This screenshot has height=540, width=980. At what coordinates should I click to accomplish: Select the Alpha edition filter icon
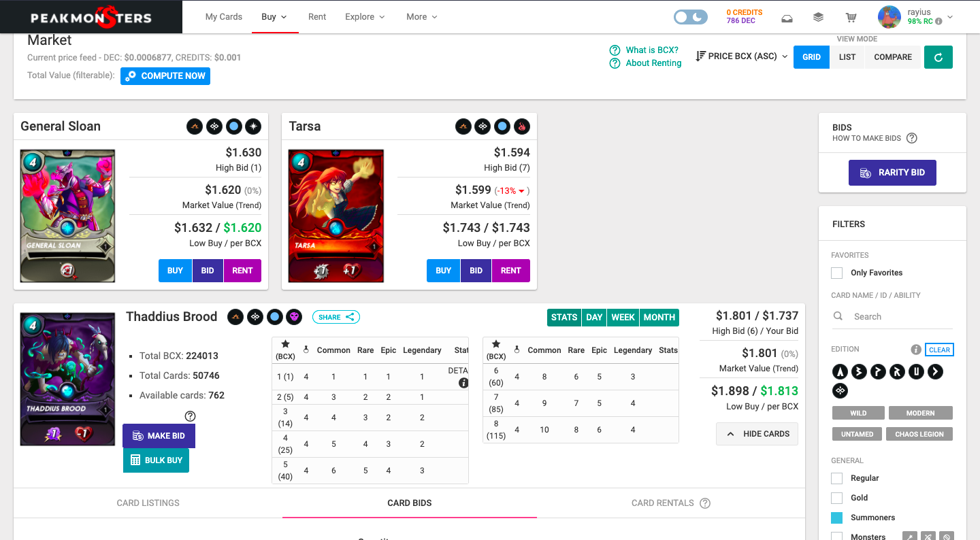840,371
